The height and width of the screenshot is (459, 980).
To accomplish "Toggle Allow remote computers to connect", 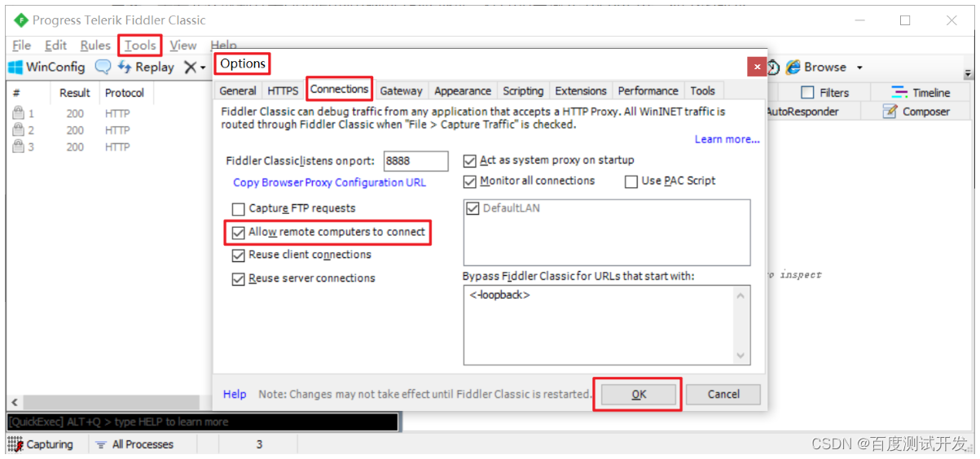I will 239,232.
